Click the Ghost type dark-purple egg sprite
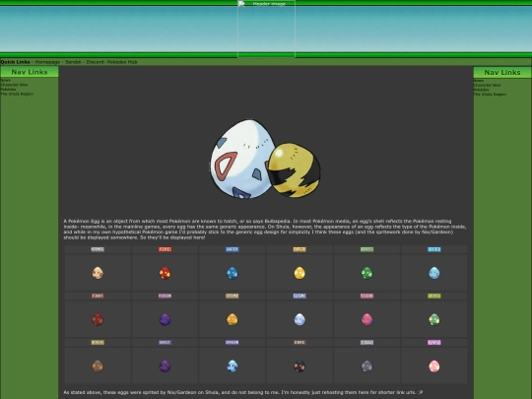Viewport: 532px width, 399px height. [x=165, y=366]
